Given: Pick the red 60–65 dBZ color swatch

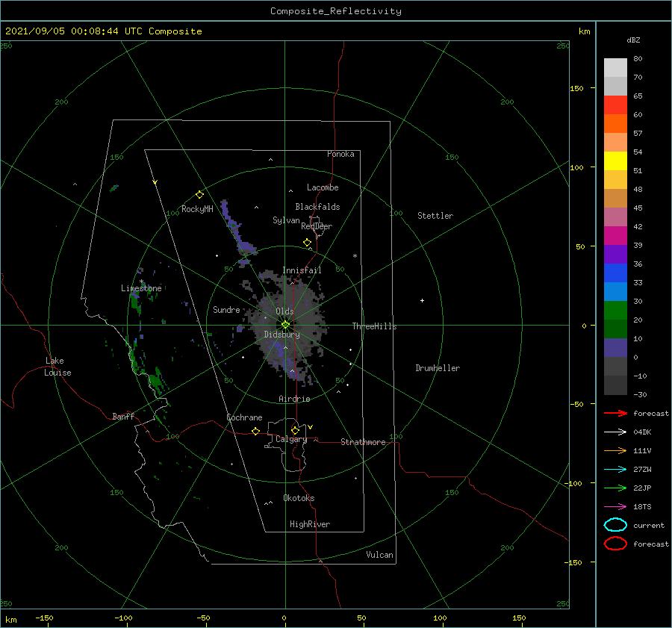Looking at the screenshot, I should click(615, 105).
